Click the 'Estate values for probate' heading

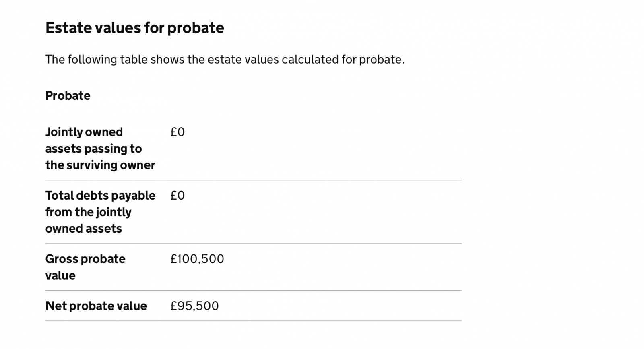[x=134, y=28]
